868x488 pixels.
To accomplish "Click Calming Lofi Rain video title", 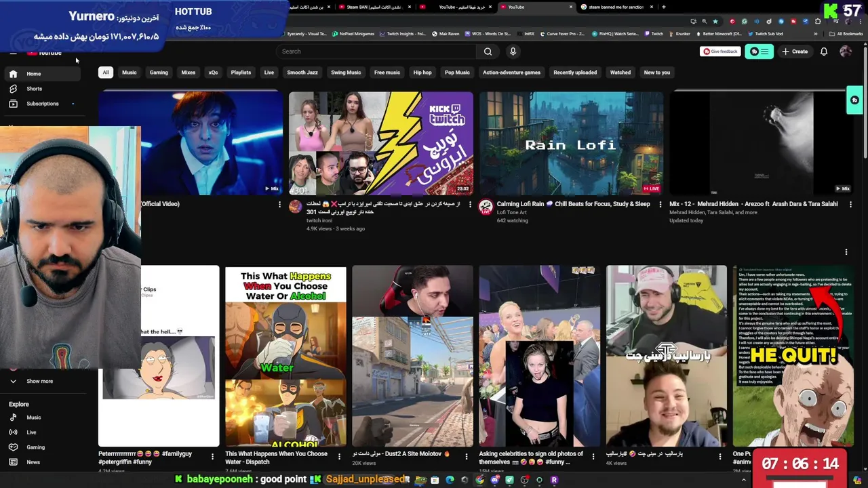I will point(573,204).
